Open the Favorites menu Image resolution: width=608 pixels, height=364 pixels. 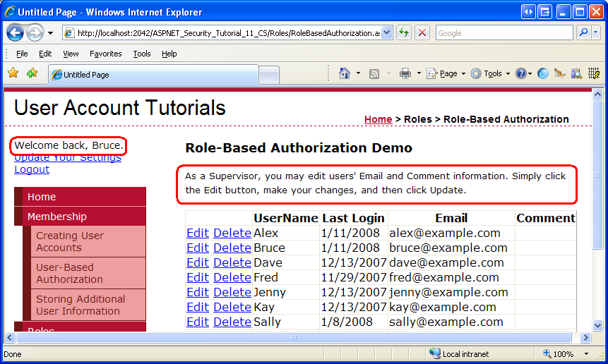coord(105,54)
